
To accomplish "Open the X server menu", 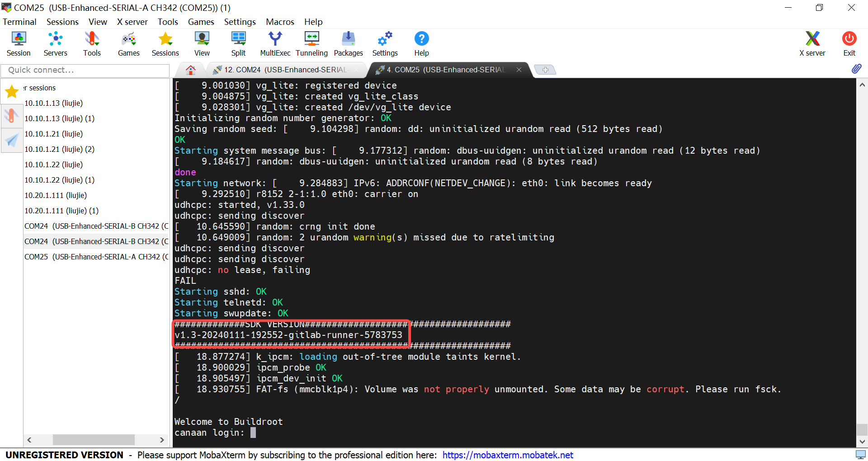I will [132, 22].
